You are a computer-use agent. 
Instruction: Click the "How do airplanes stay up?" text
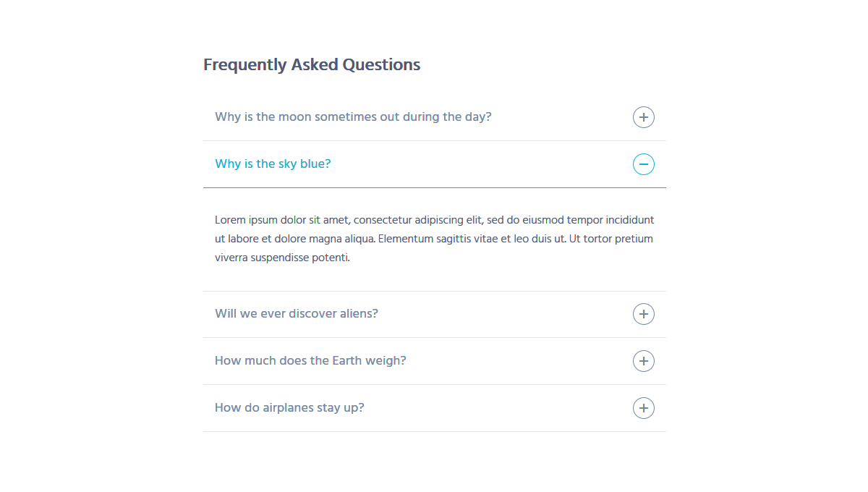[x=289, y=407]
